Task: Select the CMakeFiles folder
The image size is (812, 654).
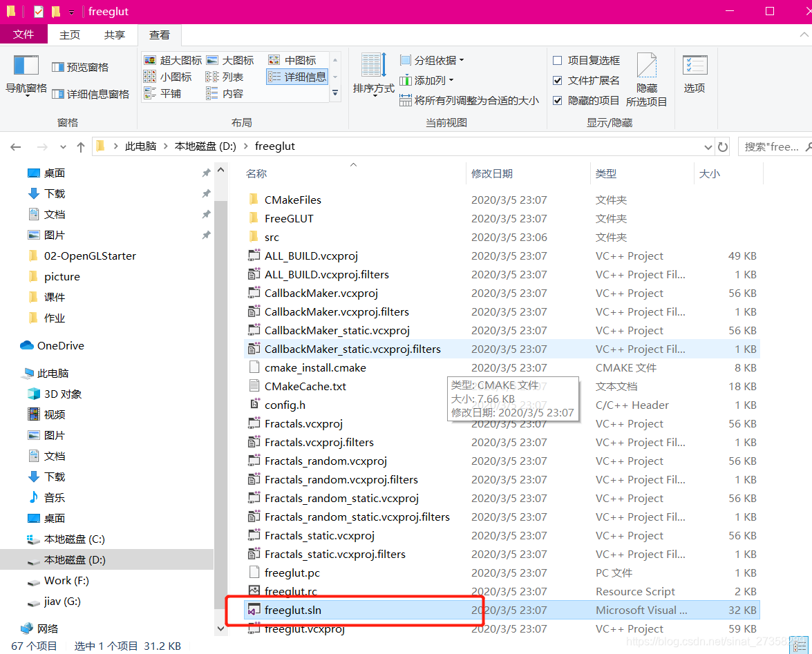Action: (x=501, y=200)
